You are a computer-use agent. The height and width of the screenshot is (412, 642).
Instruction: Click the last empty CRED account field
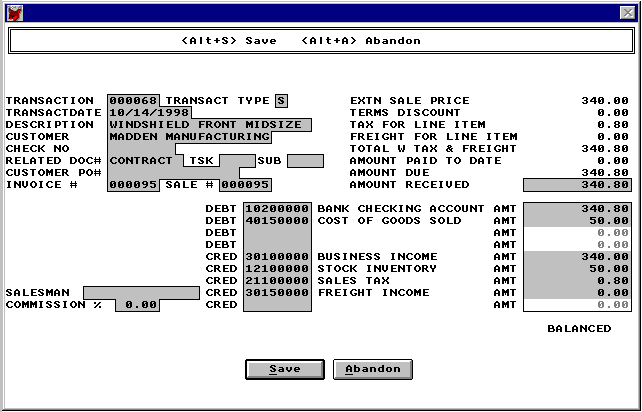[277, 305]
